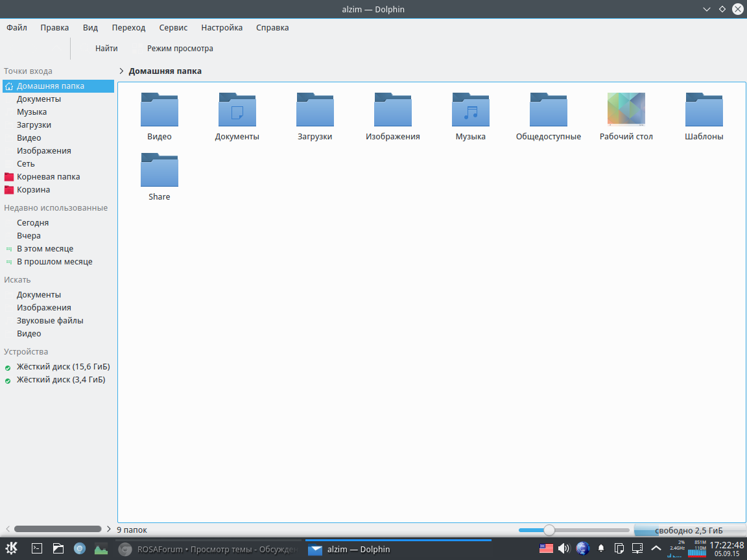
Task: Click the KDE application launcher icon
Action: click(12, 548)
